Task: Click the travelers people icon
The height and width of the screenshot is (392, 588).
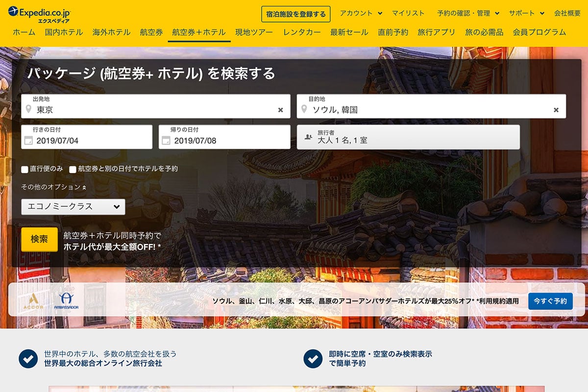Action: tap(308, 137)
